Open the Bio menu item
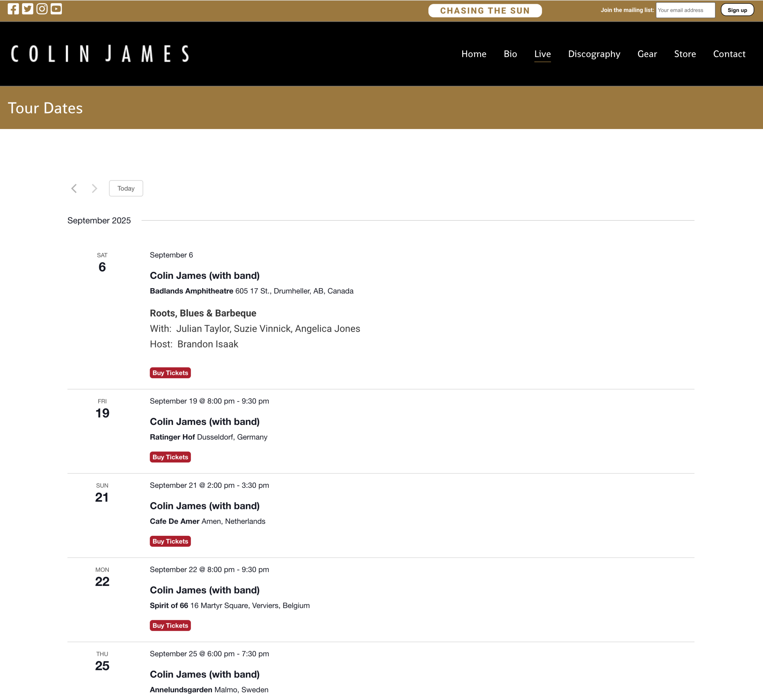This screenshot has height=700, width=763. [x=510, y=54]
